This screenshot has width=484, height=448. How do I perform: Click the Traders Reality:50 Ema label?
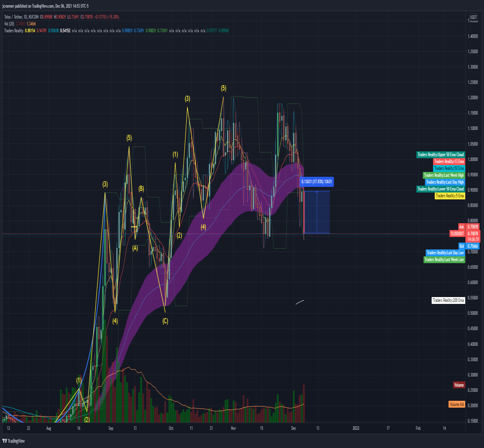pos(449,168)
